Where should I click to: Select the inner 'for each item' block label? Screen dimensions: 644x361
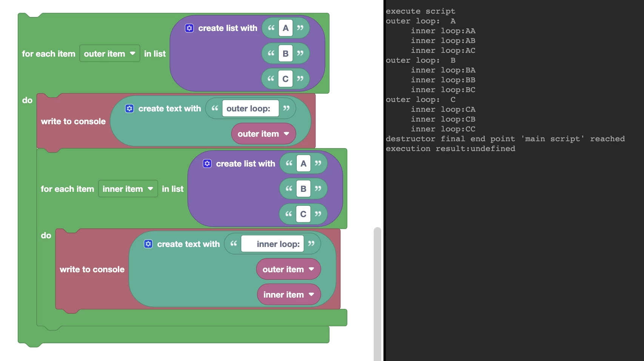click(x=68, y=189)
